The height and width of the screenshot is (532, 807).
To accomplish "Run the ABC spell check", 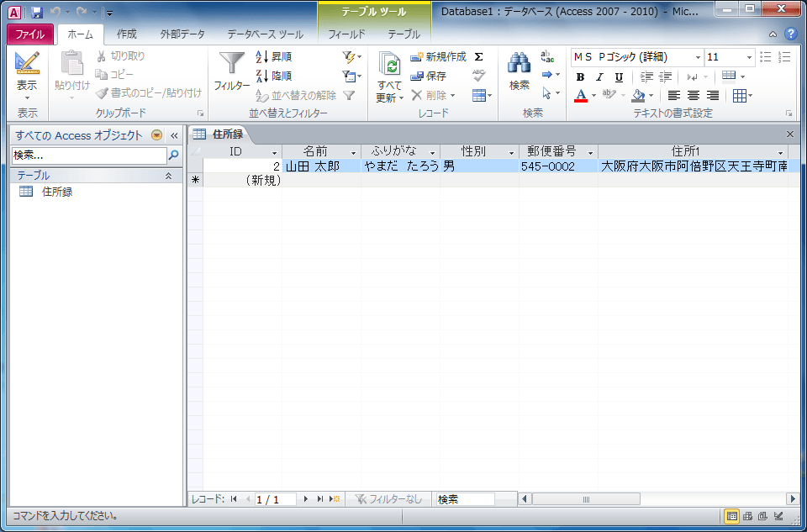I will pyautogui.click(x=478, y=76).
